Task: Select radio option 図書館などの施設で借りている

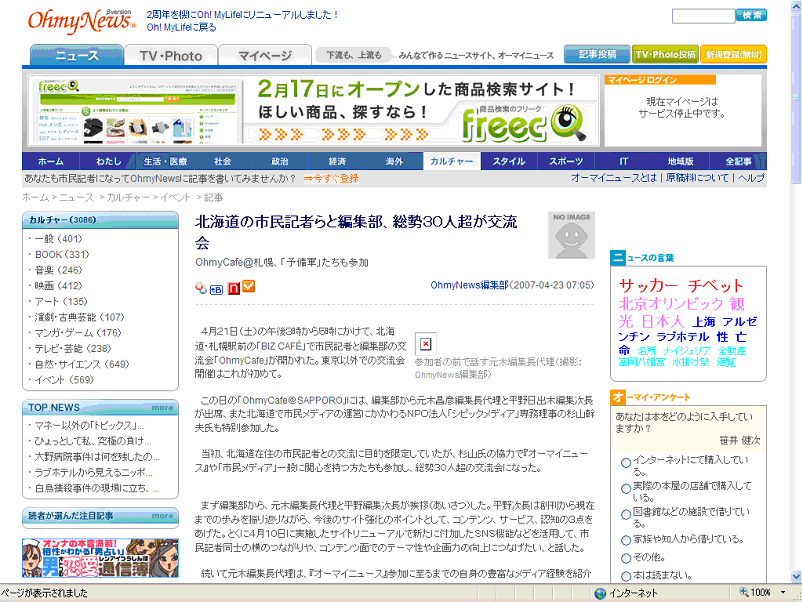Action: click(626, 514)
